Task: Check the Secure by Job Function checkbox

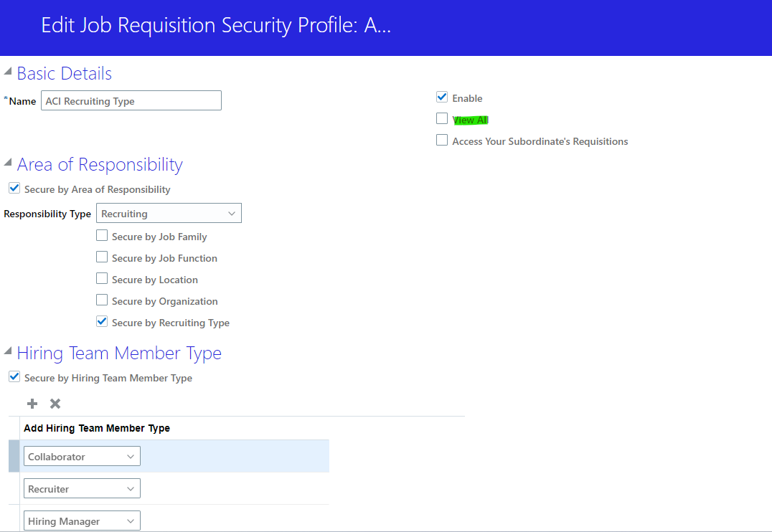Action: (101, 257)
